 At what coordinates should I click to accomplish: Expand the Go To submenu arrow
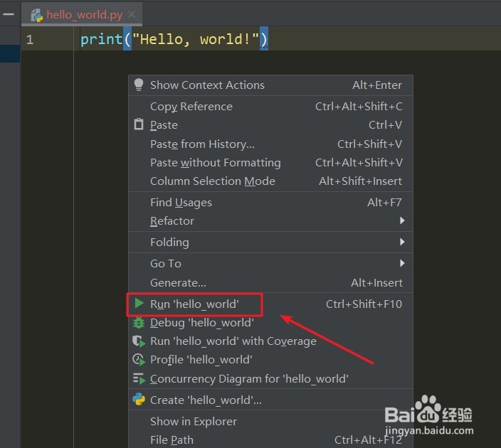pos(402,263)
